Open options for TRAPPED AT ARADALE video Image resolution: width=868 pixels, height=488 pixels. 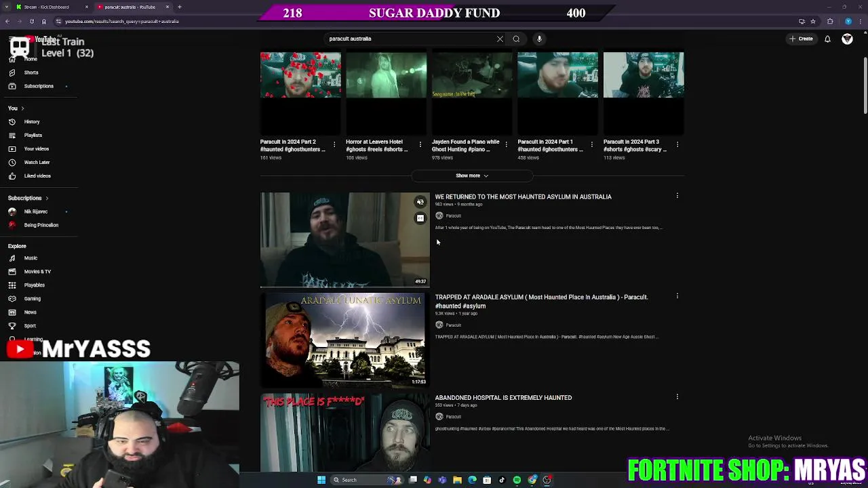click(677, 296)
